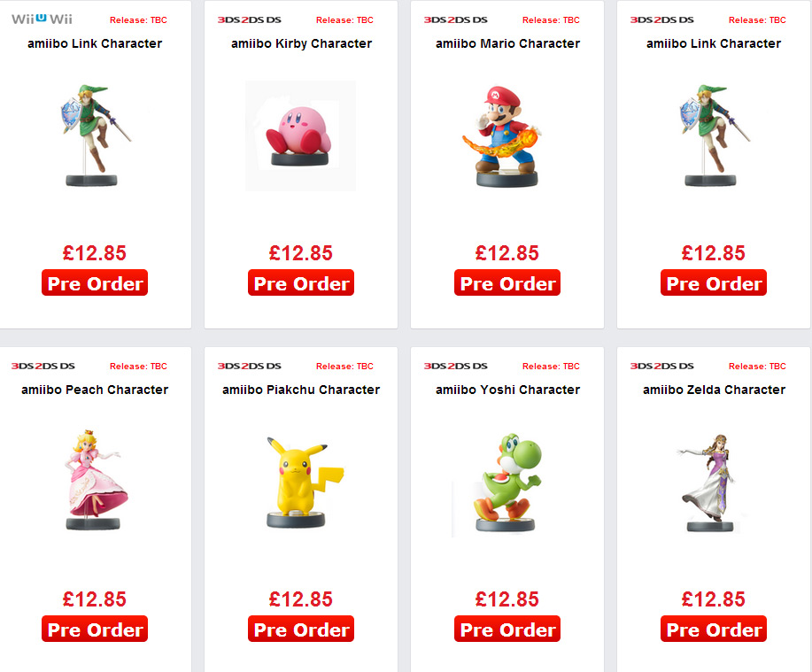812x672 pixels.
Task: Pre Order the Mario amiibo
Action: coord(507,282)
